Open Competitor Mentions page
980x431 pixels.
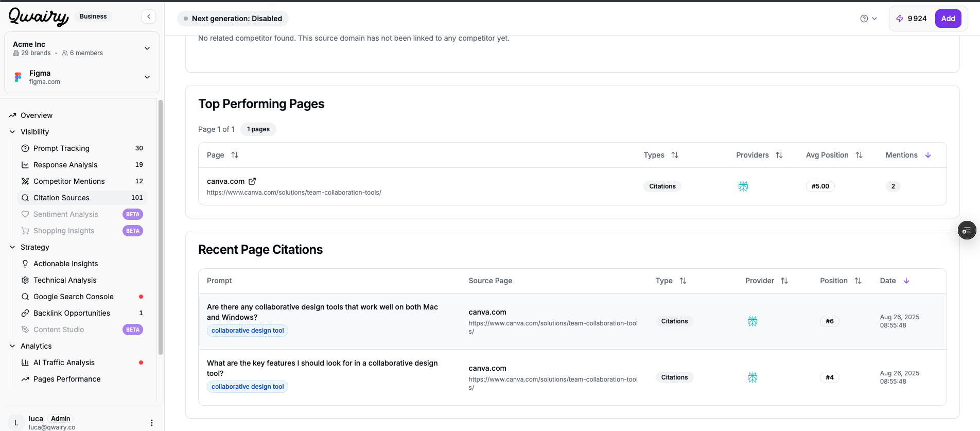(69, 181)
